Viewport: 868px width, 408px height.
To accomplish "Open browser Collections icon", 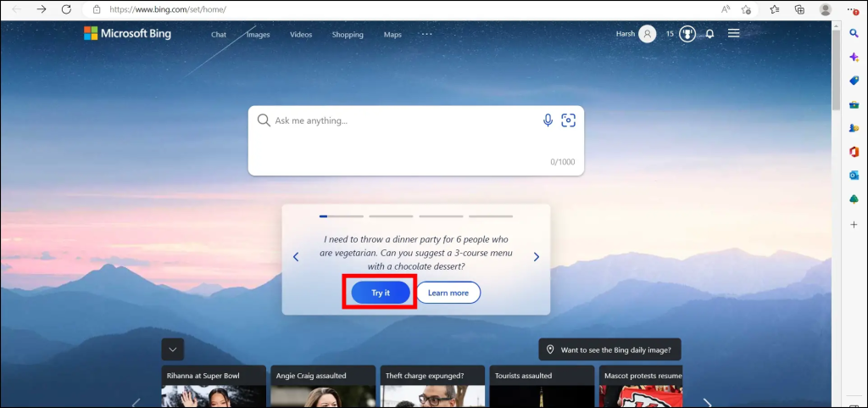I will point(798,9).
